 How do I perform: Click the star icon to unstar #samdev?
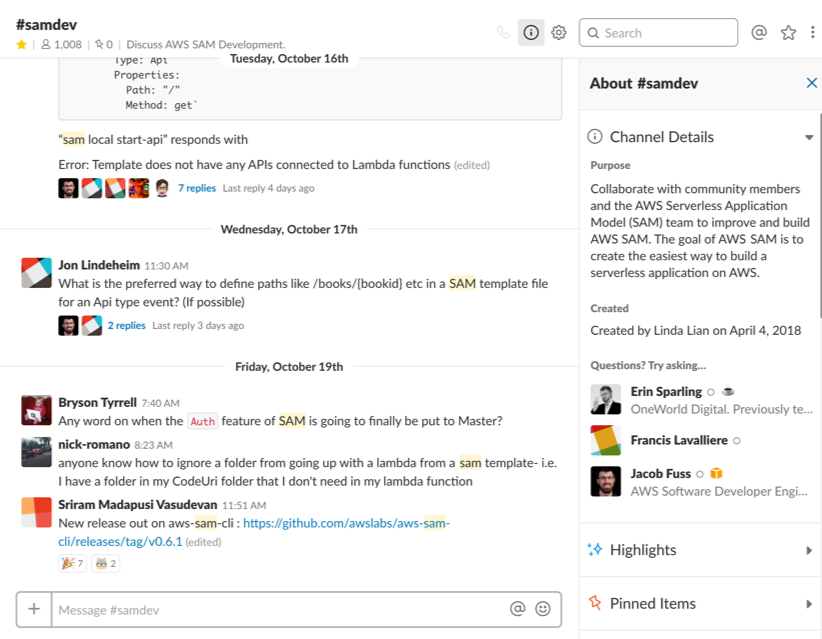pos(21,45)
